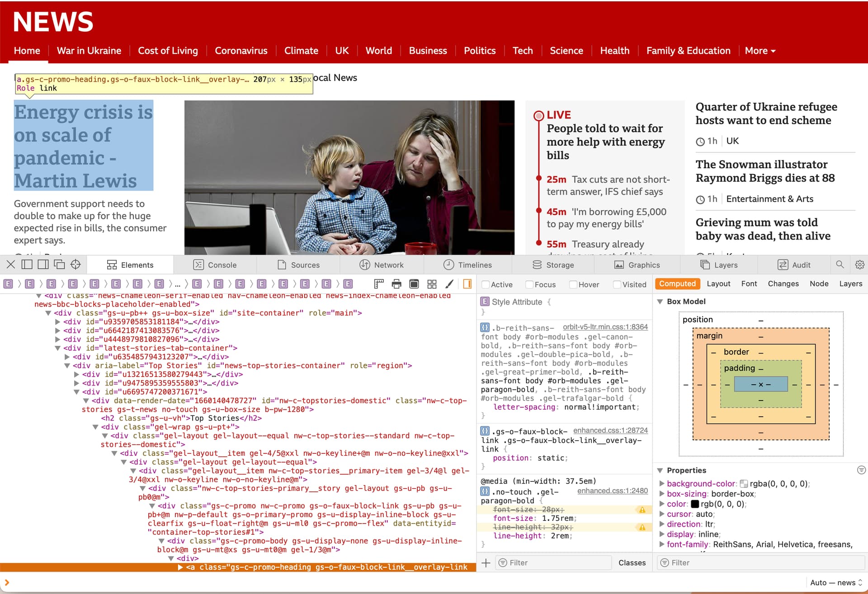The image size is (868, 594).
Task: Click the Style Attribute element icon
Action: tap(485, 302)
